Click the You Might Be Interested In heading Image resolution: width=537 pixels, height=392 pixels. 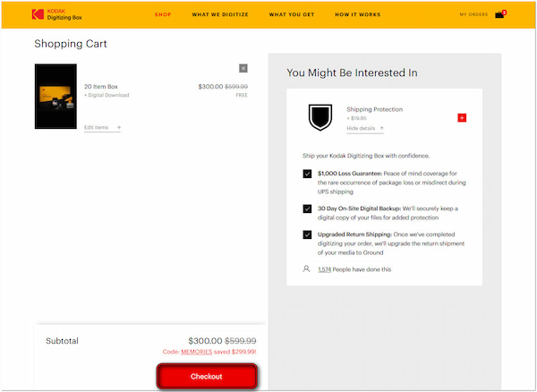pyautogui.click(x=352, y=72)
